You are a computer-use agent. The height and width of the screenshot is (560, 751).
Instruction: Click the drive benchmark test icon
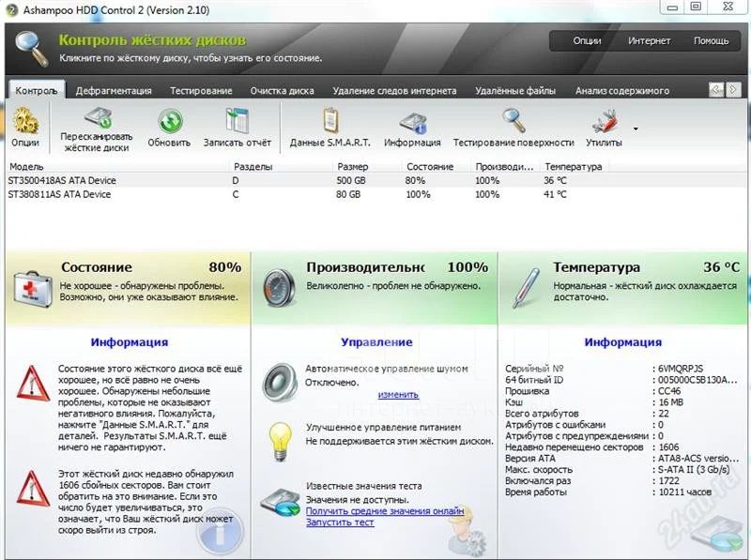pos(280,503)
